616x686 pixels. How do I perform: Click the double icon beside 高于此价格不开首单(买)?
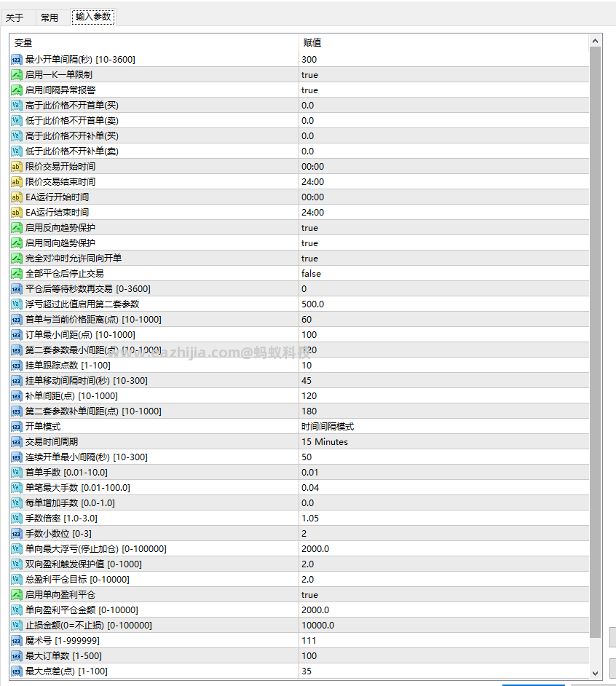pyautogui.click(x=16, y=106)
